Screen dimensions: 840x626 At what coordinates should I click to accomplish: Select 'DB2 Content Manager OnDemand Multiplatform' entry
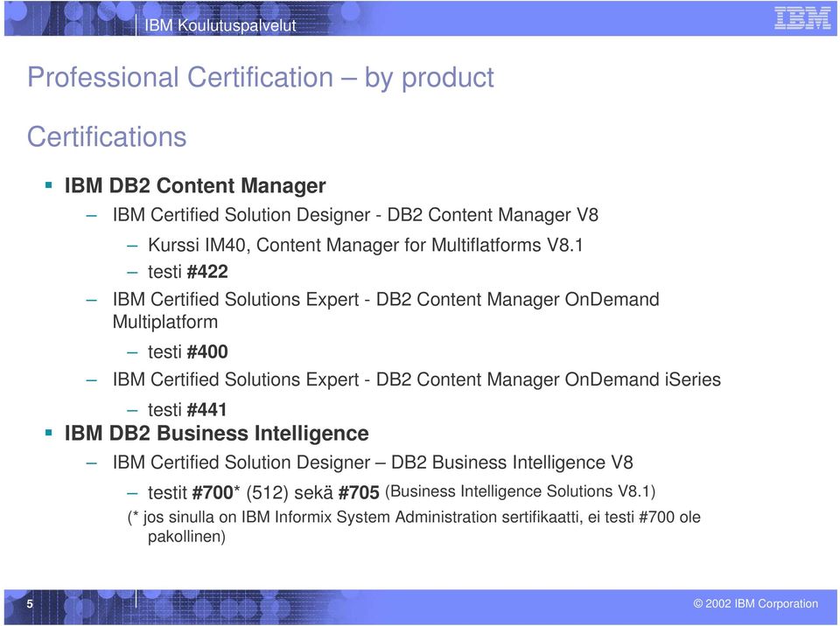[386, 310]
